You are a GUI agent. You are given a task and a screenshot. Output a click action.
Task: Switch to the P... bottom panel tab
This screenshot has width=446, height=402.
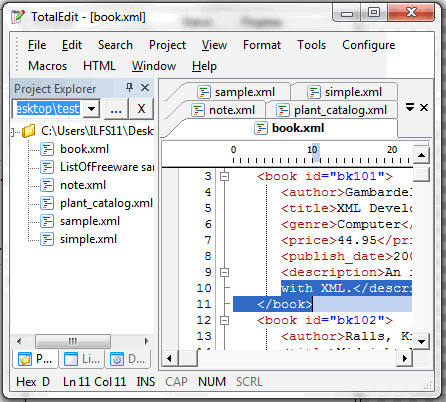coord(36,359)
